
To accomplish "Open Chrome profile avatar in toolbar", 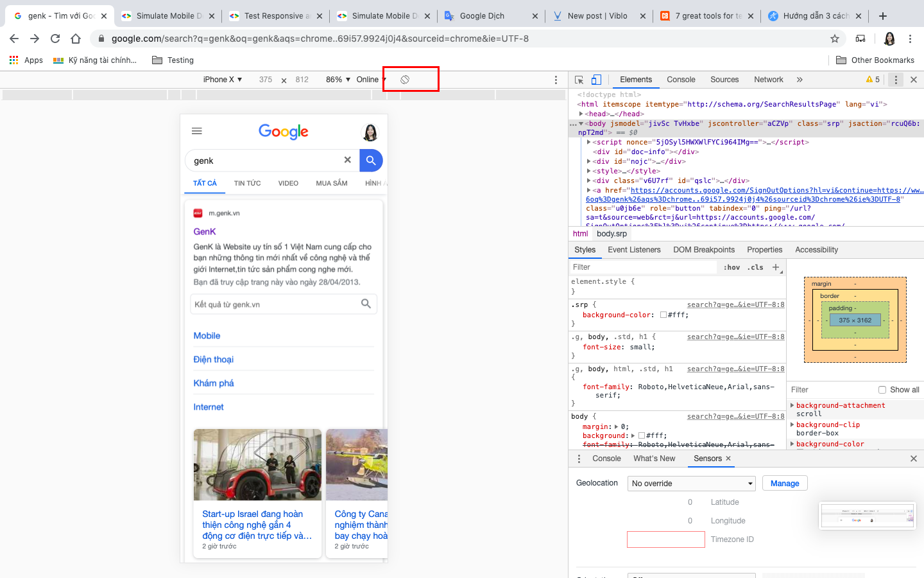I will point(889,39).
